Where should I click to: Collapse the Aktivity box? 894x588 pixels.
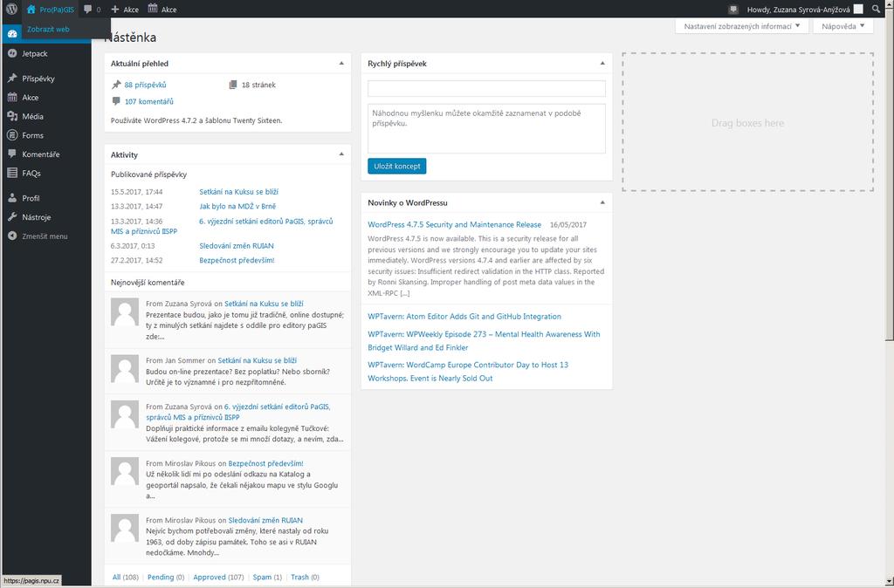point(341,154)
